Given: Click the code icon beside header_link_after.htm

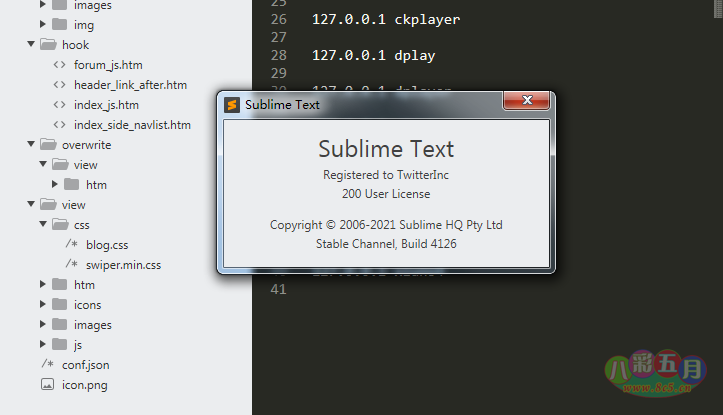Looking at the screenshot, I should point(59,84).
